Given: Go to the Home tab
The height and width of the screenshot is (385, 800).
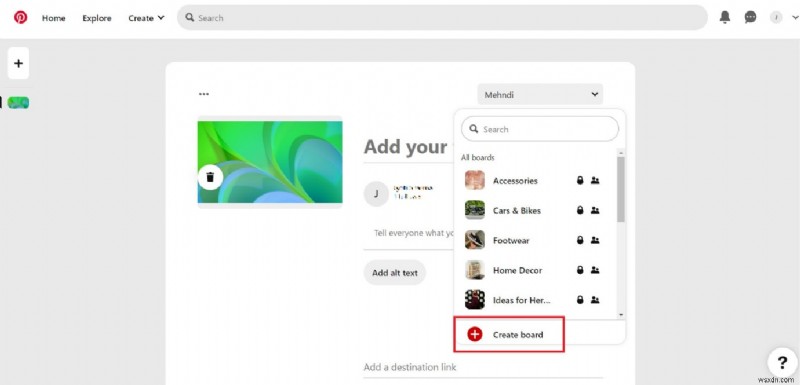Looking at the screenshot, I should [x=54, y=18].
